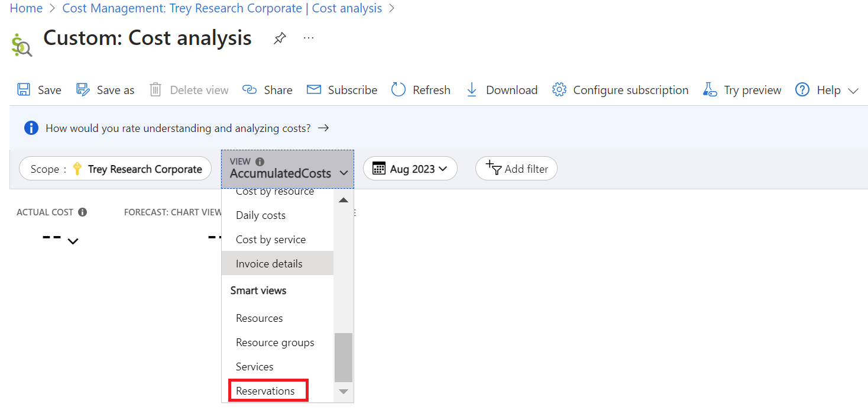The height and width of the screenshot is (410, 868).
Task: Click the Home breadcrumb link
Action: pos(25,8)
